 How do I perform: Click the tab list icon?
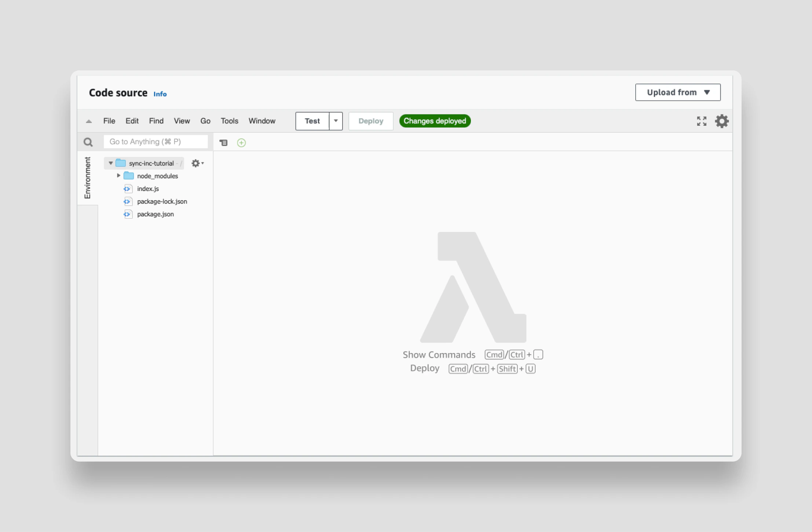tap(223, 143)
